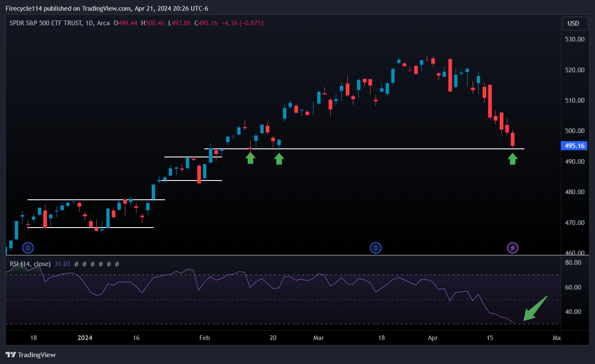Click the highlighted 495.16 price tag
The image size is (595, 364).
tap(574, 146)
